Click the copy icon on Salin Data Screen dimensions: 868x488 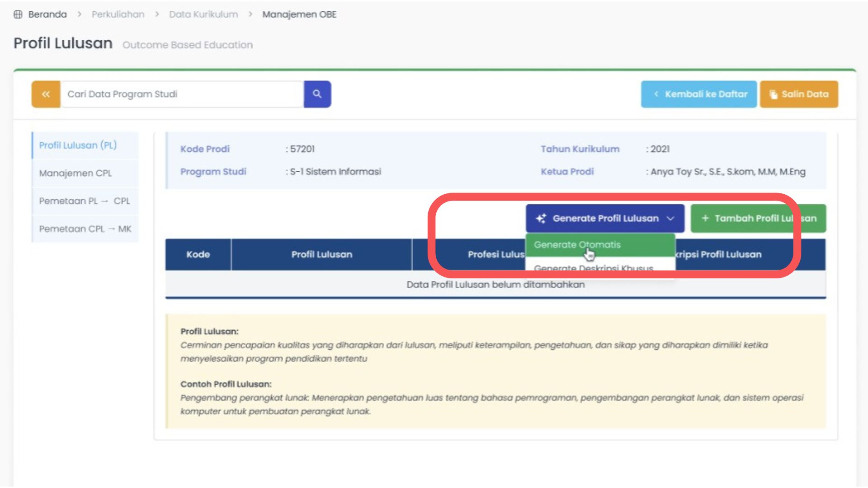pos(774,94)
